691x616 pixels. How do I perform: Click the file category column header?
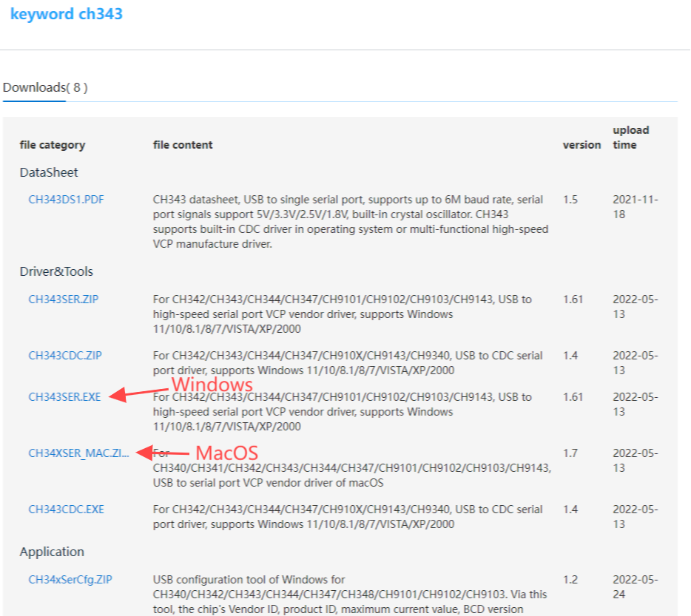(53, 145)
